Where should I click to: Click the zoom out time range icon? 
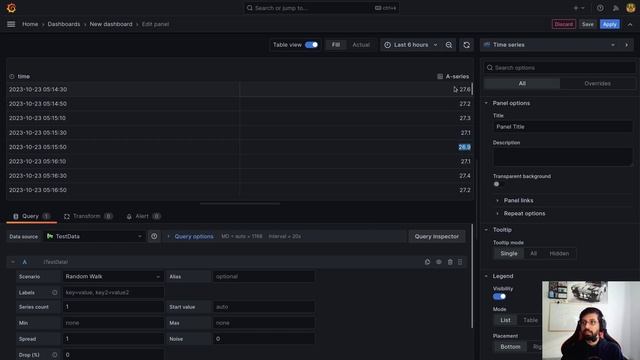click(x=449, y=45)
